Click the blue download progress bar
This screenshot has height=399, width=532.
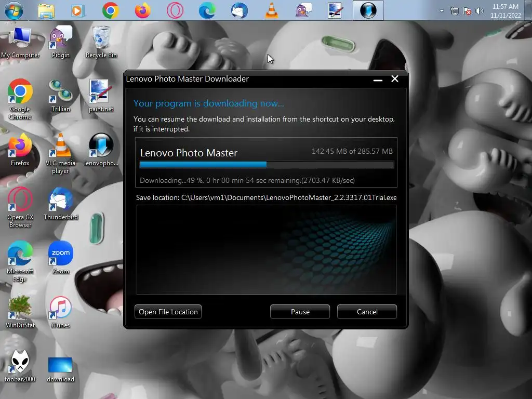pyautogui.click(x=267, y=165)
